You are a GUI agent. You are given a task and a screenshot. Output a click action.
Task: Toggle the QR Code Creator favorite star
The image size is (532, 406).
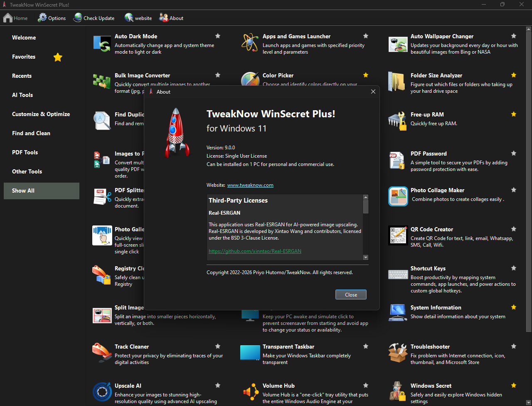click(x=514, y=229)
